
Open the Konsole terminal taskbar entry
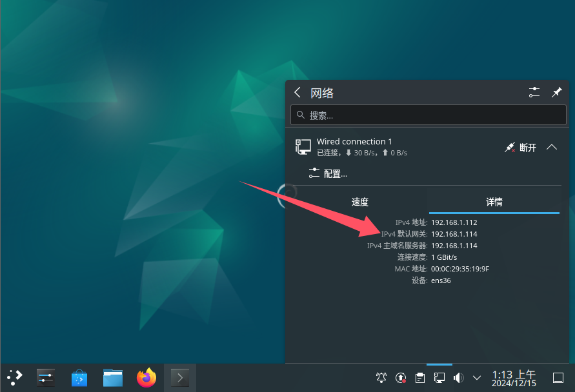[x=180, y=377]
